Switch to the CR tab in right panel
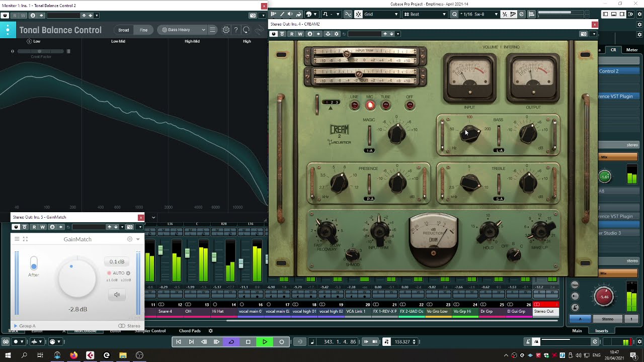Image resolution: width=644 pixels, height=362 pixels. (x=613, y=50)
